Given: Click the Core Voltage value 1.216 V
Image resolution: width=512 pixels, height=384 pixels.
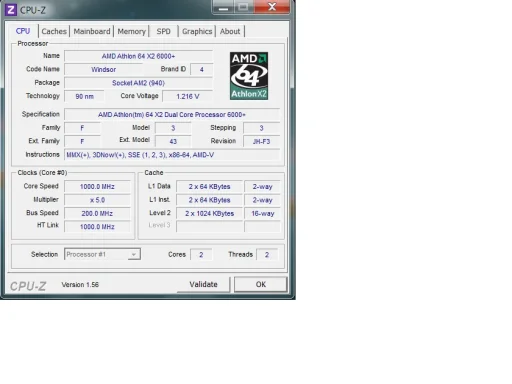Looking at the screenshot, I should coord(187,96).
